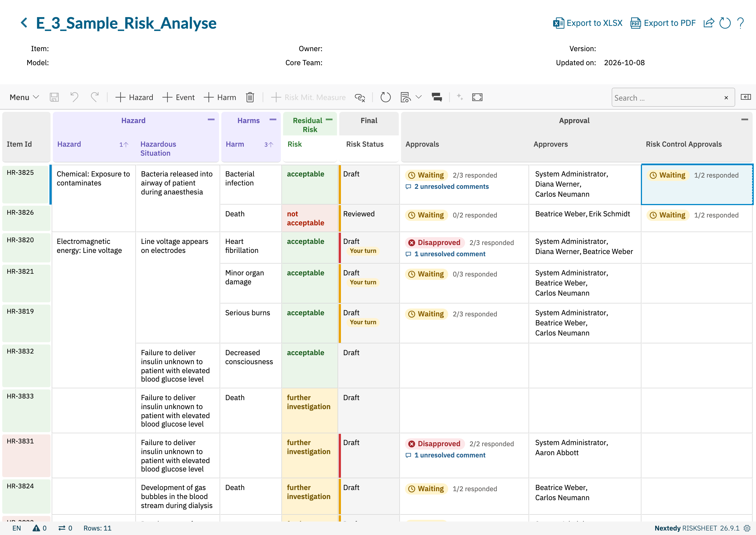Clear the search with the x
Viewport: 756px width, 535px height.
point(726,98)
